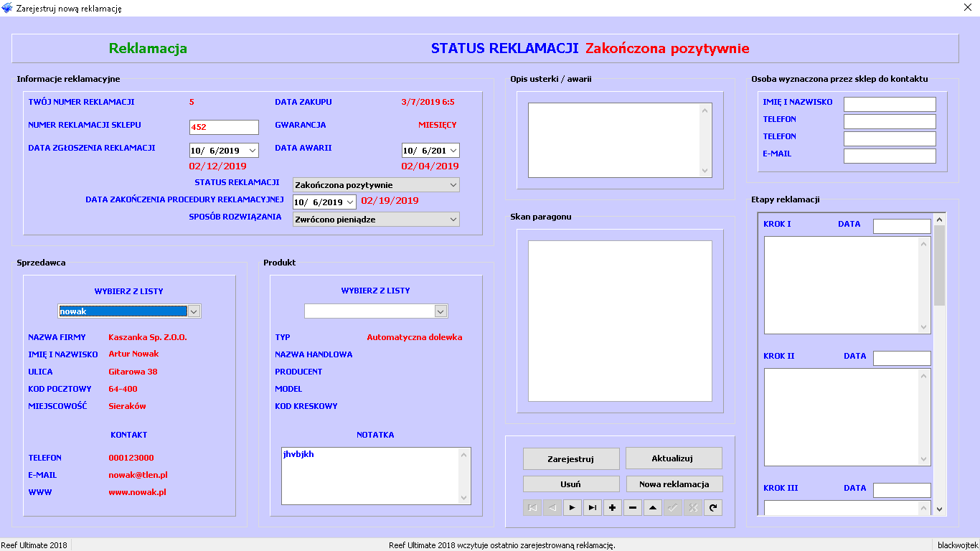Insert a new record with plus icon

tap(613, 508)
